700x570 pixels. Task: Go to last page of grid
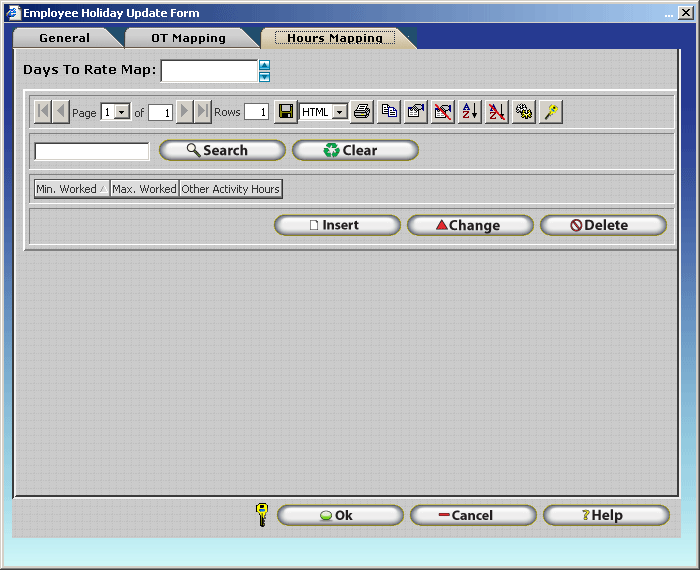[x=203, y=111]
